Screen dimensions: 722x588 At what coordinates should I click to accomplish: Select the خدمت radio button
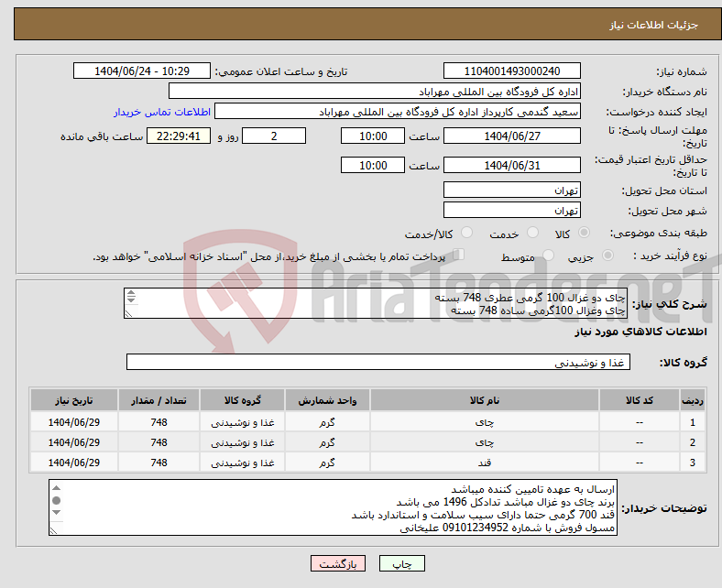pos(531,234)
